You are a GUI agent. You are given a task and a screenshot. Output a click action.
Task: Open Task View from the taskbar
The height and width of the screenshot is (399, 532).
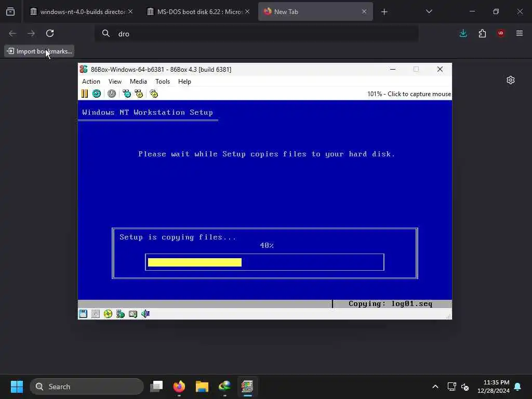[156, 387]
